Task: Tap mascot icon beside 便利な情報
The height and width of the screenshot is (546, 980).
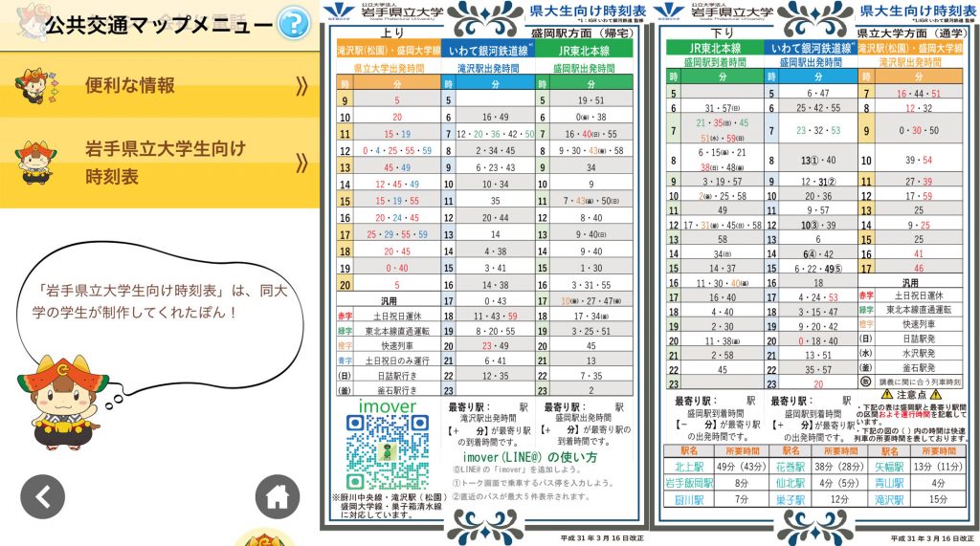Action: pyautogui.click(x=38, y=86)
